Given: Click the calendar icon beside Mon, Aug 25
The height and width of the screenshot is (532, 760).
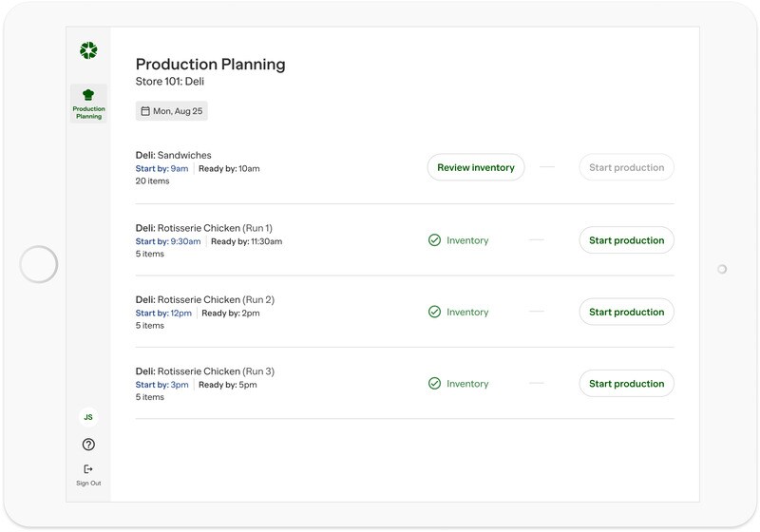Looking at the screenshot, I should (145, 111).
